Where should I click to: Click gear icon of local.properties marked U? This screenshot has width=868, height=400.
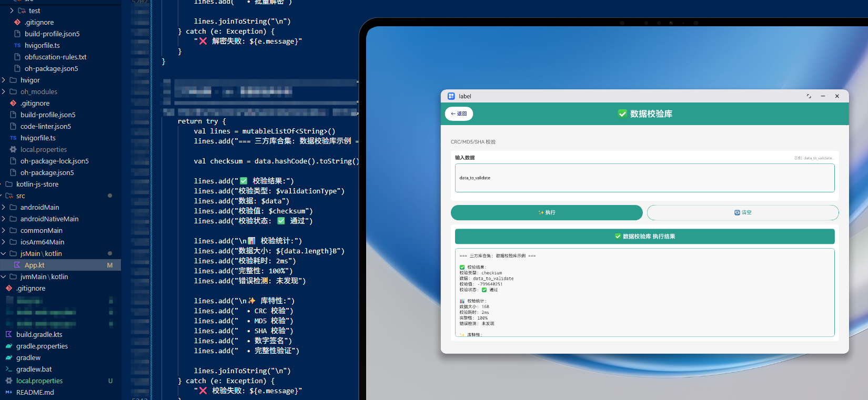tap(9, 381)
